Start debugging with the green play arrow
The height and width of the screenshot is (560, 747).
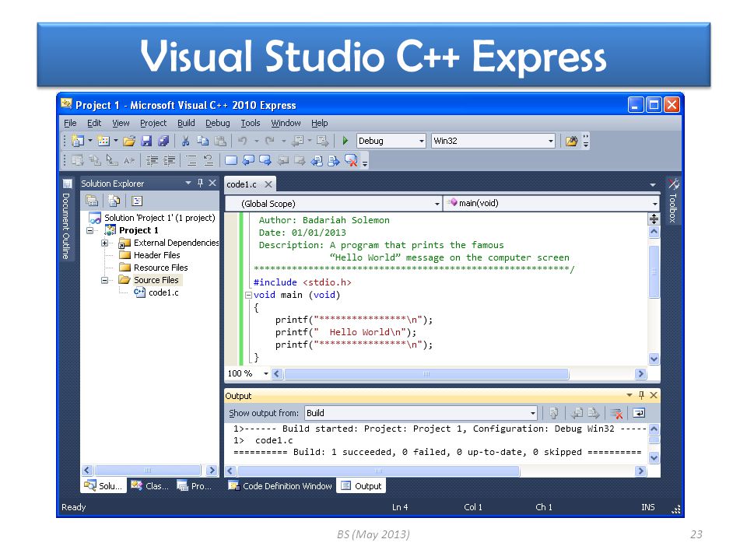point(345,141)
